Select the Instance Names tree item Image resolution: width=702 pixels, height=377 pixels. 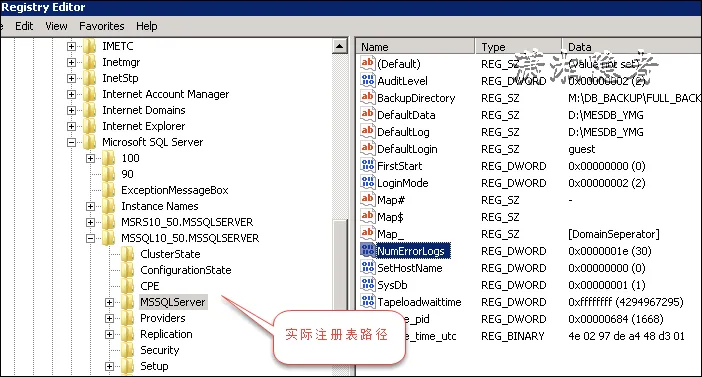point(160,206)
